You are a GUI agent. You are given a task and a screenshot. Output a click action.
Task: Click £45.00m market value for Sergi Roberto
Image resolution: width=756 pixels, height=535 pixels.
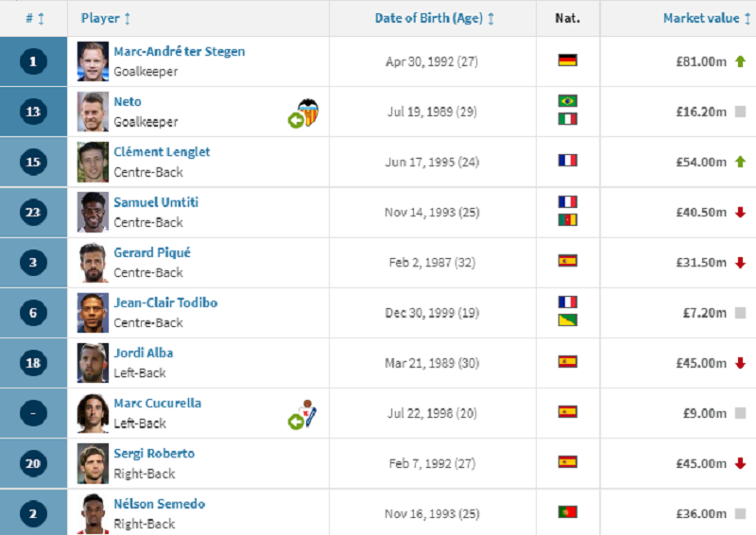[701, 463]
